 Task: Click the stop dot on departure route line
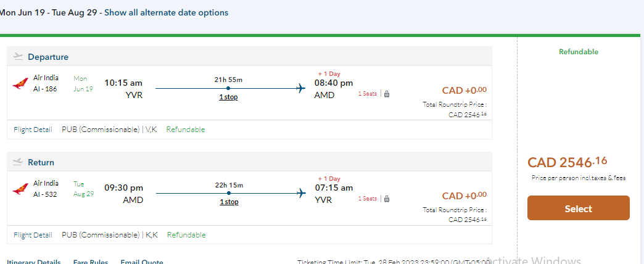[228, 88]
